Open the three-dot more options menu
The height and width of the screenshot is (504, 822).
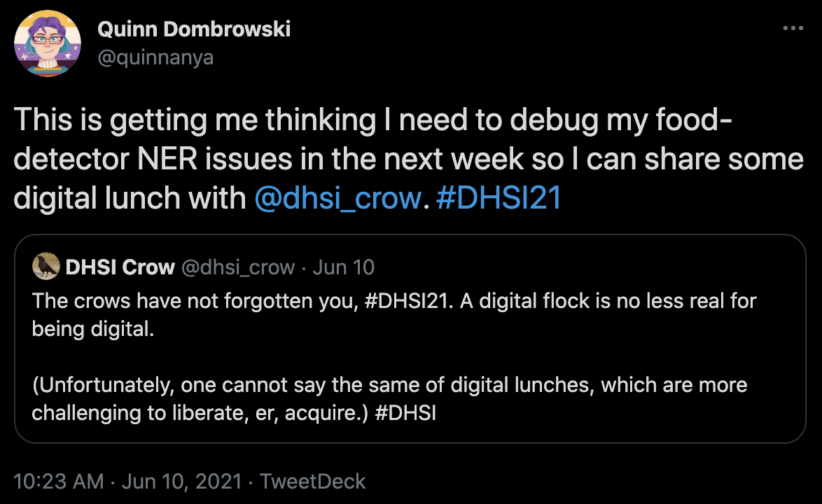[x=793, y=29]
